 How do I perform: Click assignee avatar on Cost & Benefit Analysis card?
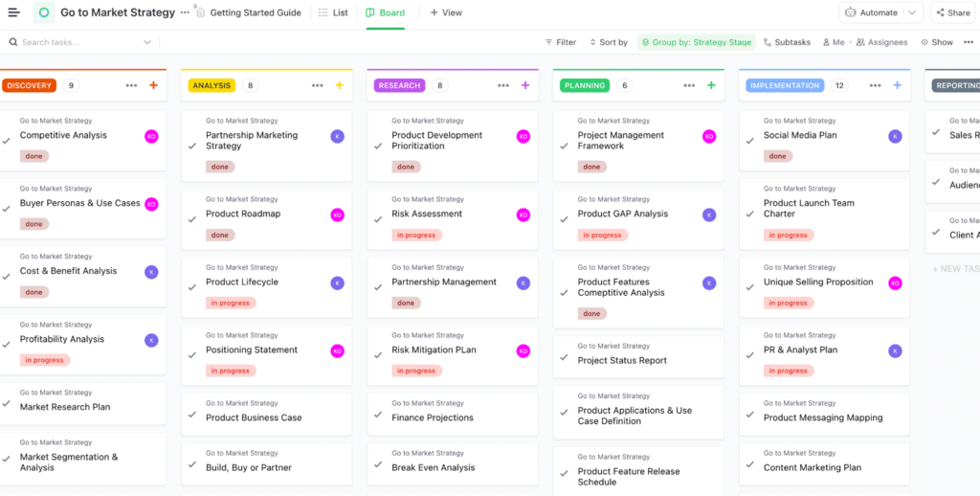point(151,272)
